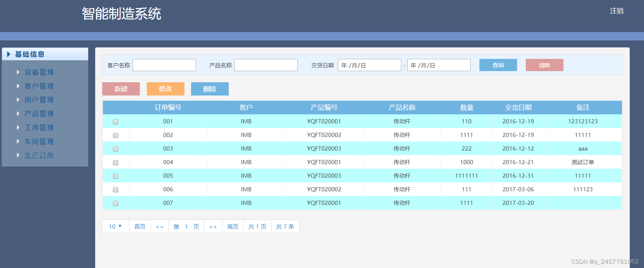This screenshot has width=644, height=268.
Task: Click the >> next page button
Action: (213, 227)
